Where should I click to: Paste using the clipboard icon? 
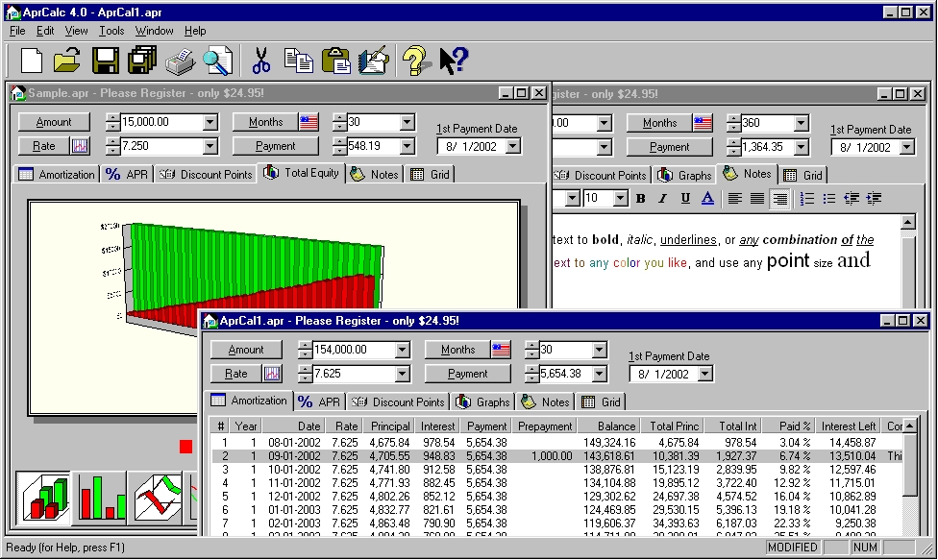[x=336, y=61]
